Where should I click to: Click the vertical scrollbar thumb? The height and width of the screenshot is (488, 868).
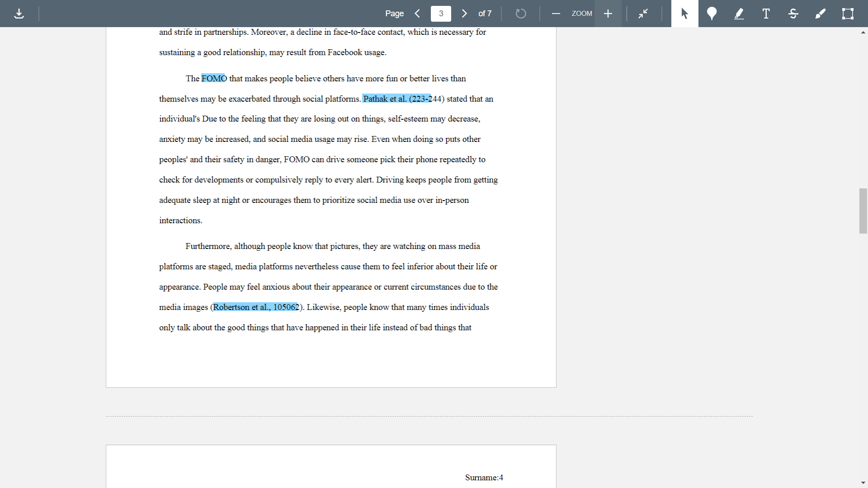(863, 211)
